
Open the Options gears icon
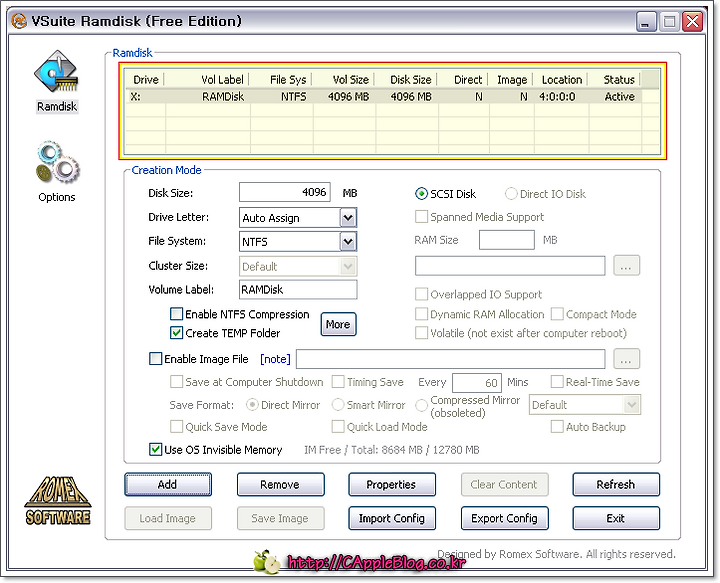tap(57, 162)
